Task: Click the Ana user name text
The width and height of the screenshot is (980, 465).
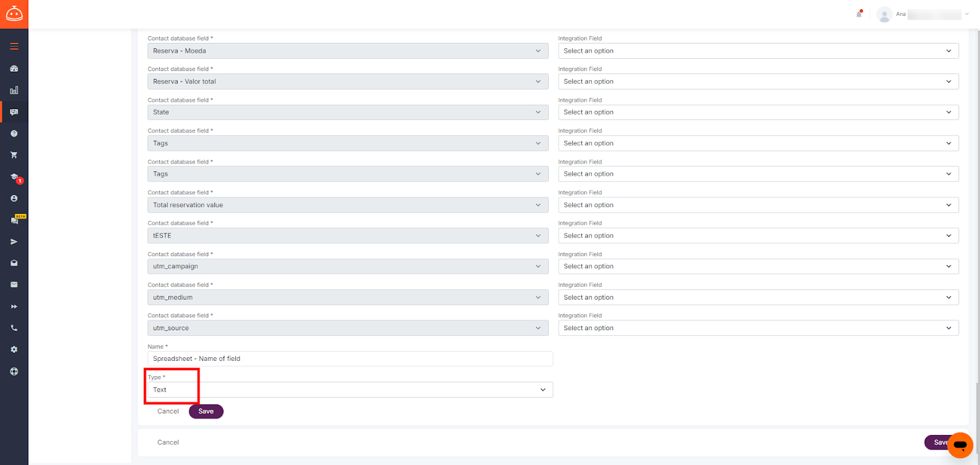Action: 900,14
